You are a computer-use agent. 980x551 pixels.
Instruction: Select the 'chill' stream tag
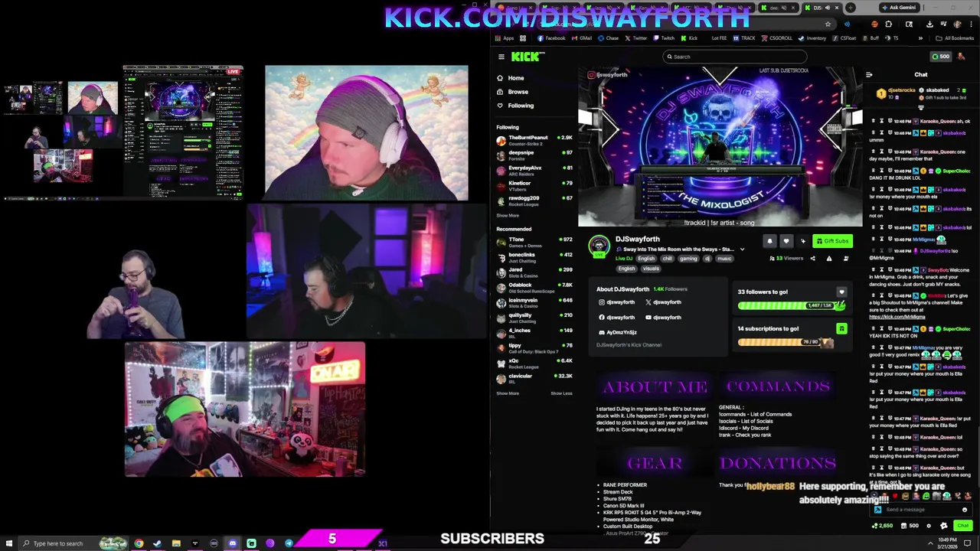(x=668, y=259)
